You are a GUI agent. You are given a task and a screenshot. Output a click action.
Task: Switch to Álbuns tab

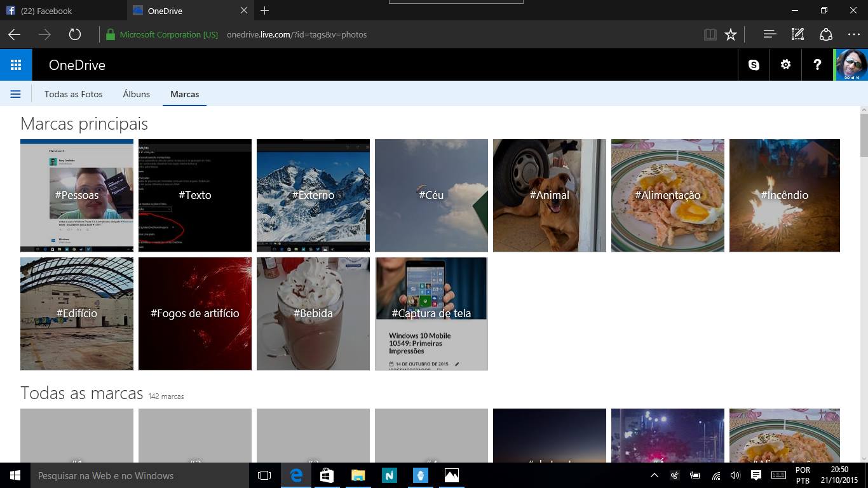tap(137, 94)
